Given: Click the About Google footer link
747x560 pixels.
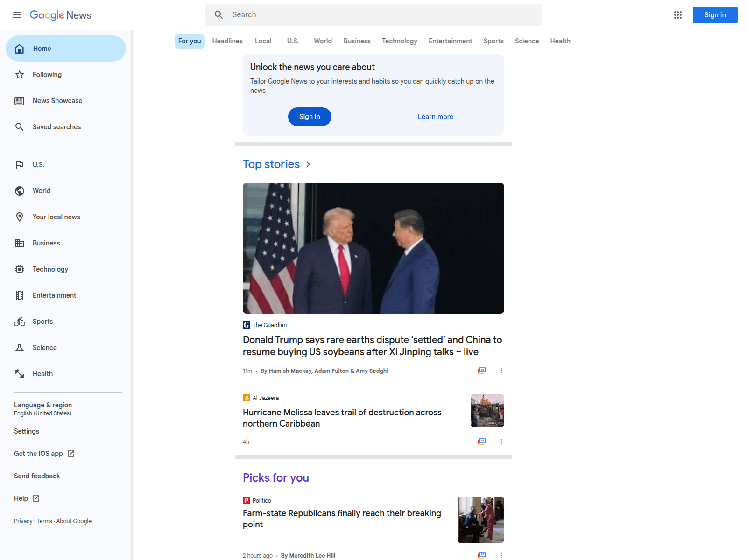Looking at the screenshot, I should [x=74, y=521].
